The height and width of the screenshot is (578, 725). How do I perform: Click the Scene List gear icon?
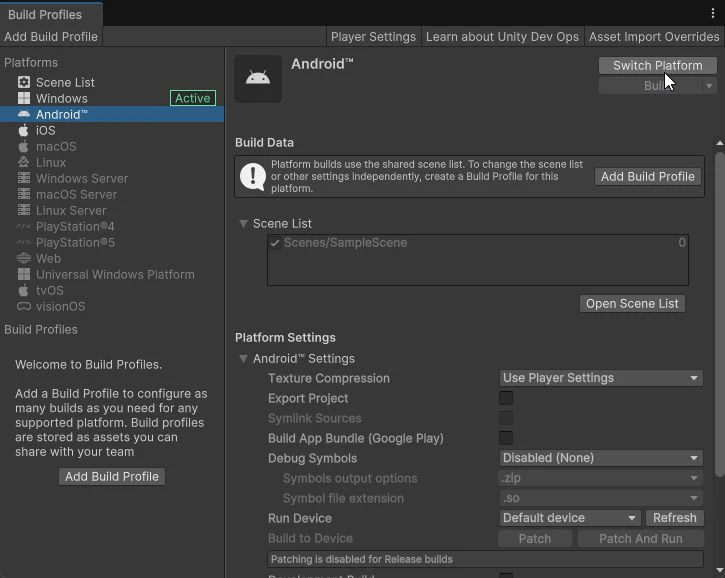[24, 82]
